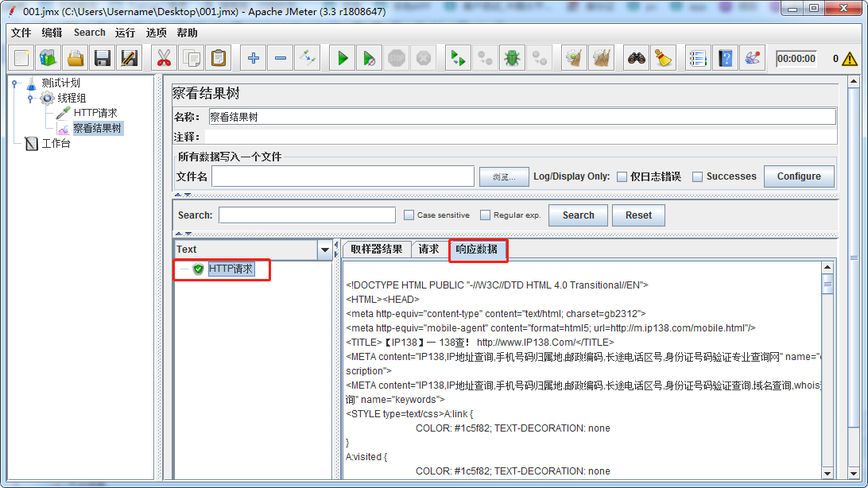Collapse the 测试计划 tree node

pyautogui.click(x=16, y=83)
